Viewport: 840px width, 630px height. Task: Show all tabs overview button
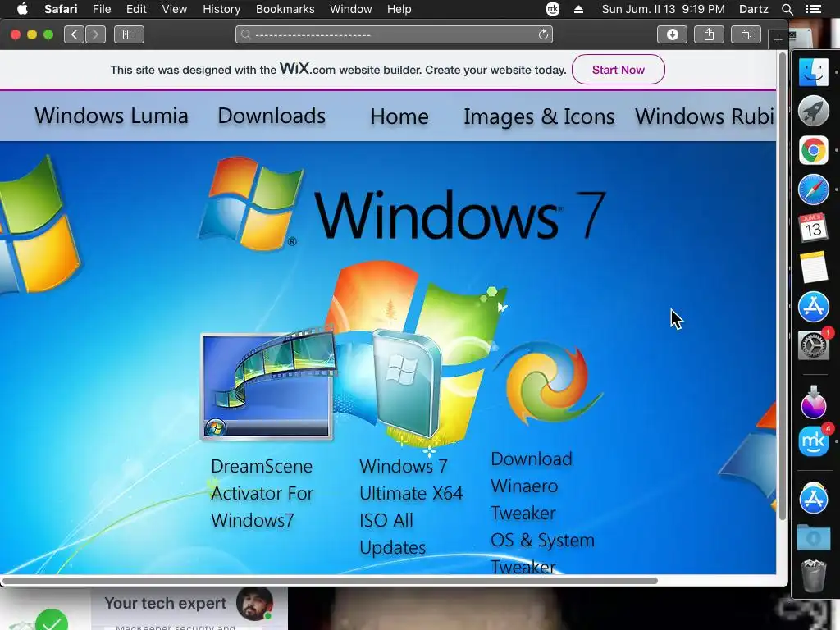746,34
